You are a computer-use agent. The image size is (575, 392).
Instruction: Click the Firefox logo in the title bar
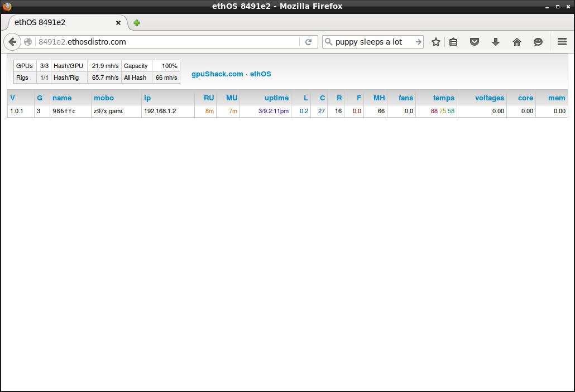(x=7, y=6)
